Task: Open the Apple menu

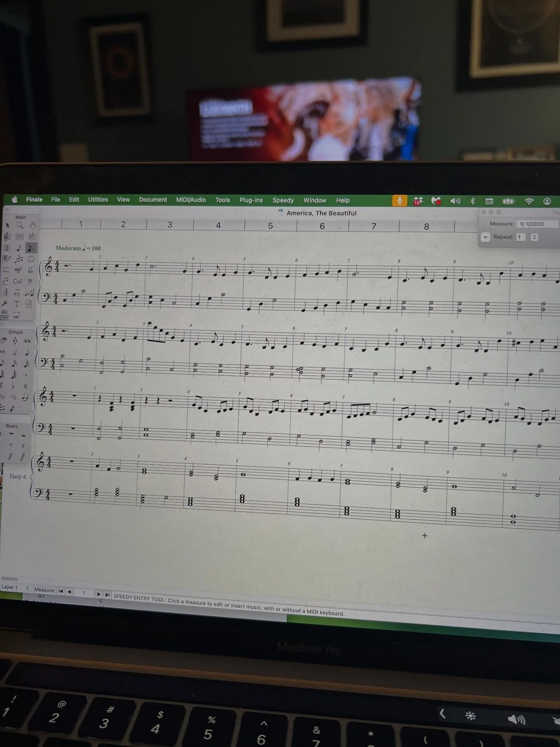Action: (15, 200)
